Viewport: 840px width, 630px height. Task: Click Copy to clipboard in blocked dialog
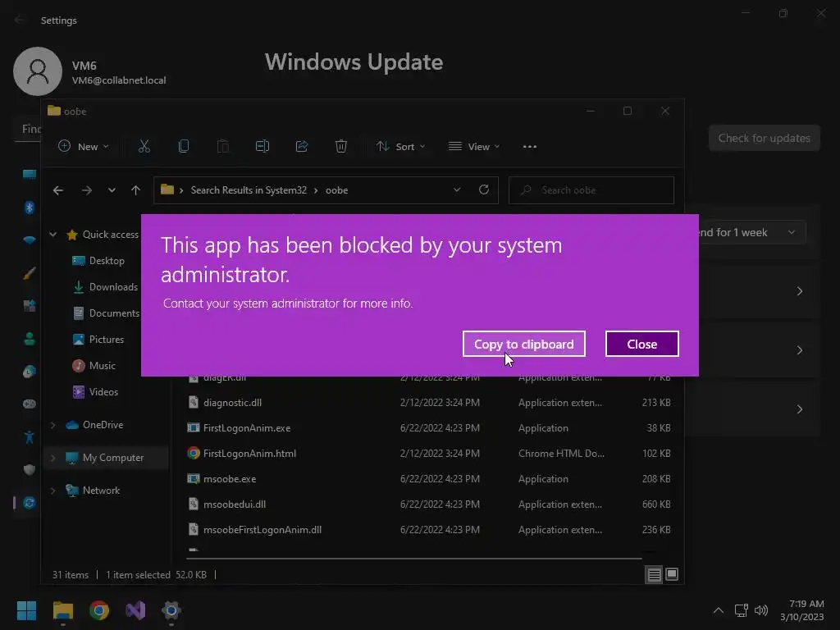click(x=523, y=344)
